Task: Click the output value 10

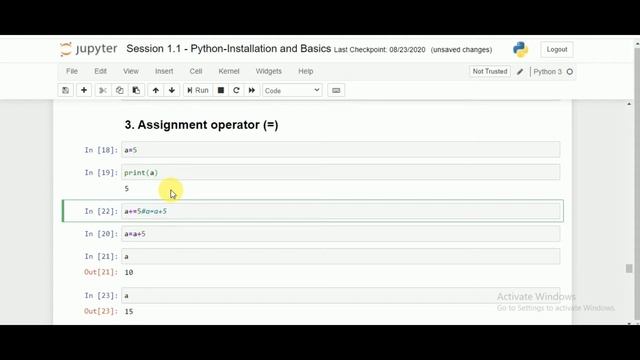Action: coord(129,272)
